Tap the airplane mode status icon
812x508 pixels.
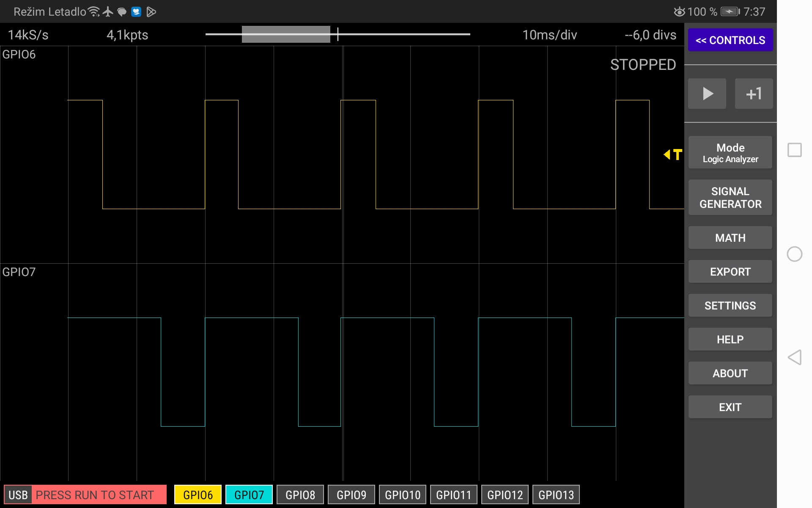[107, 11]
